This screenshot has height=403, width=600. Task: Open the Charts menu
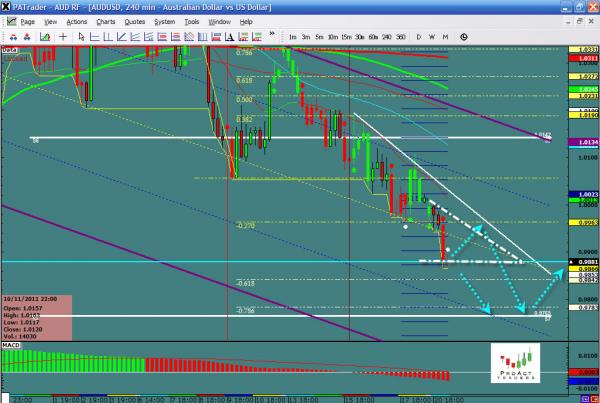(x=106, y=21)
